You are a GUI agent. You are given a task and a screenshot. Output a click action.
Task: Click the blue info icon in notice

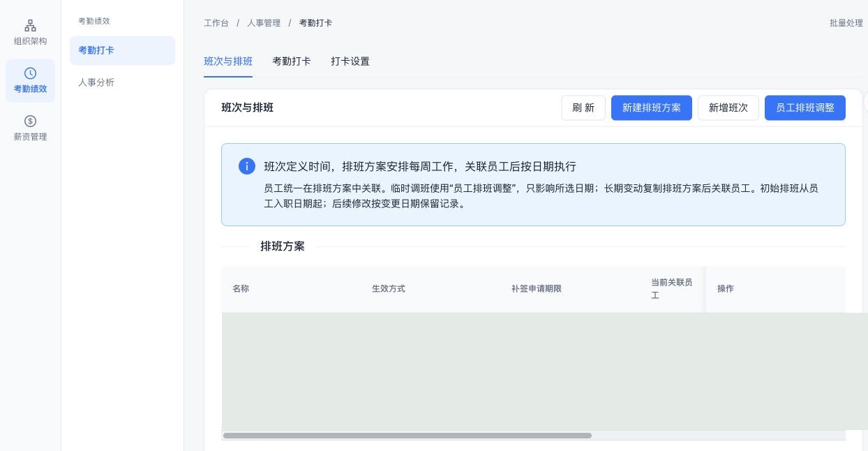[x=246, y=166]
